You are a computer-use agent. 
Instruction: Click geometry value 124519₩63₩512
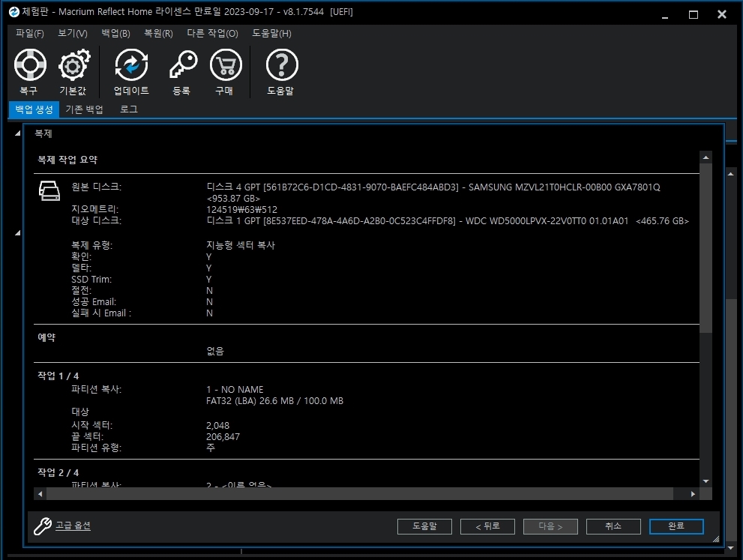click(x=241, y=209)
